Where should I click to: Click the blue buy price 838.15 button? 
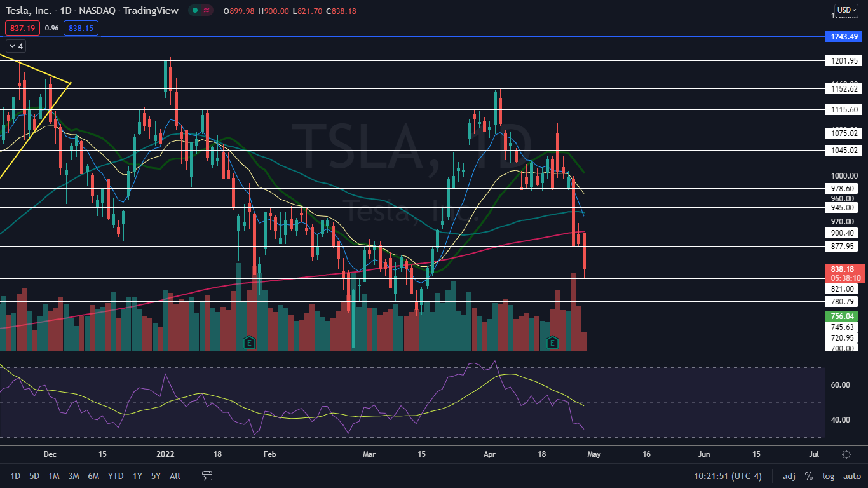(x=81, y=28)
